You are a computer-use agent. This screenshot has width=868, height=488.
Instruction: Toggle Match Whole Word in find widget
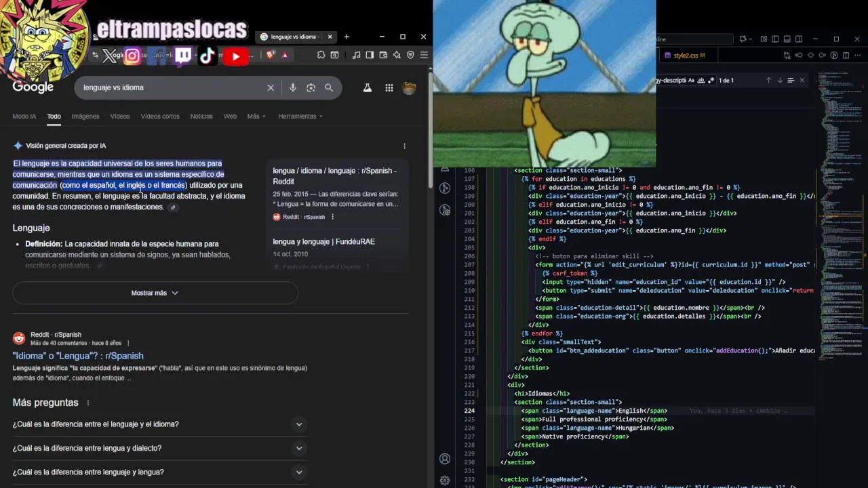[x=701, y=80]
